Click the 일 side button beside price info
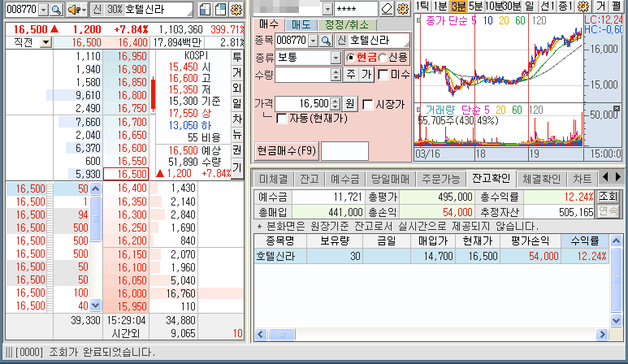The height and width of the screenshot is (364, 628). click(237, 103)
